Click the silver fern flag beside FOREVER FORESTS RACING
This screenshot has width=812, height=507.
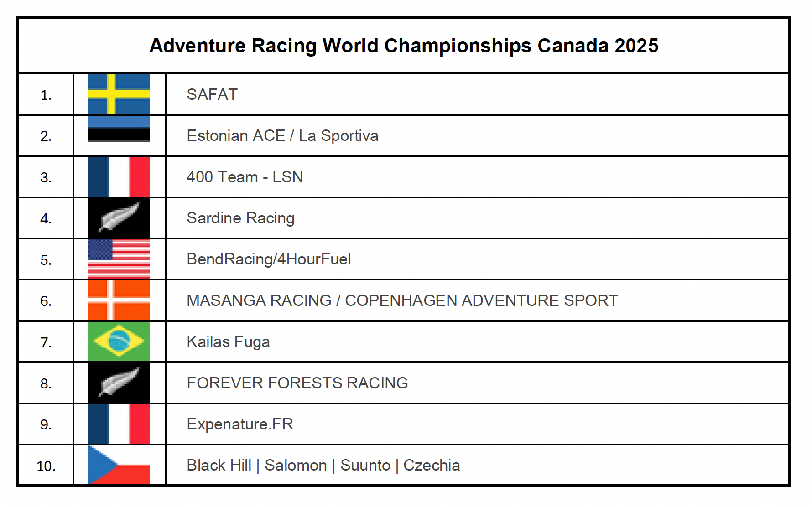click(119, 383)
